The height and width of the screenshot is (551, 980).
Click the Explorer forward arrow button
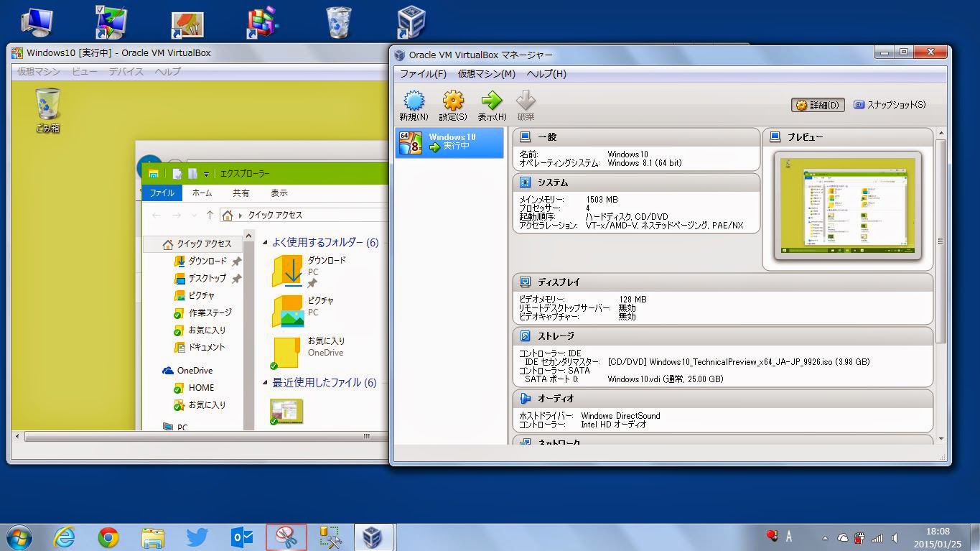click(176, 215)
